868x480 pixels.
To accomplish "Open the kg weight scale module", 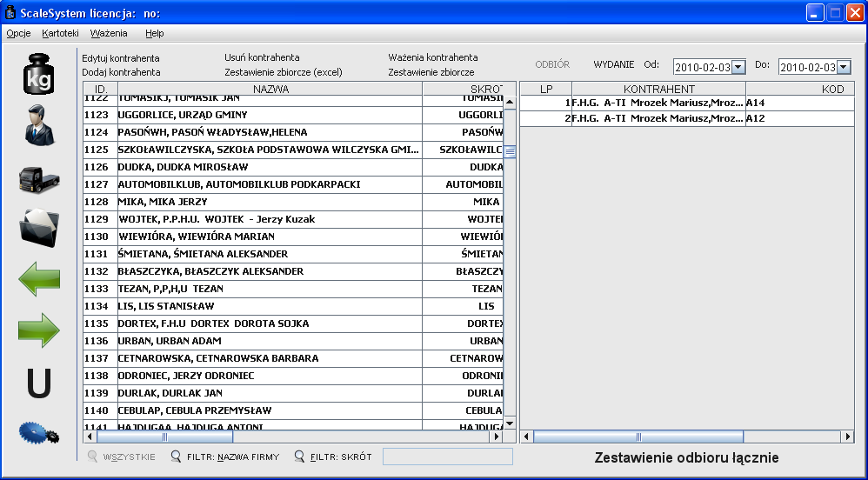I will [x=39, y=74].
